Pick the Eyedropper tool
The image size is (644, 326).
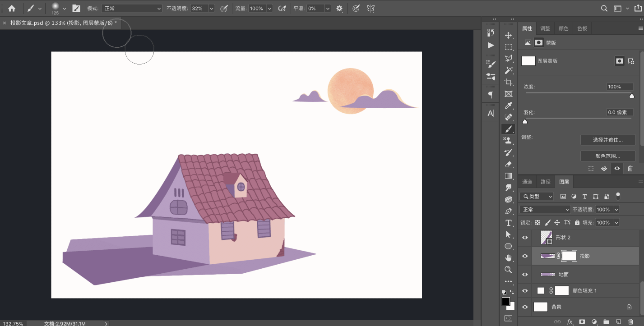pyautogui.click(x=509, y=106)
